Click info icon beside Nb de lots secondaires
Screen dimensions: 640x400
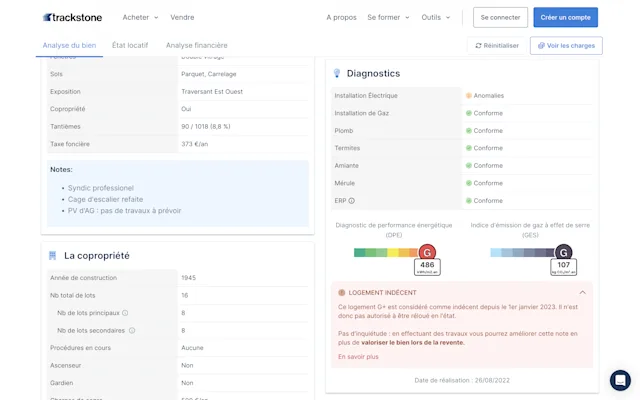click(x=132, y=331)
